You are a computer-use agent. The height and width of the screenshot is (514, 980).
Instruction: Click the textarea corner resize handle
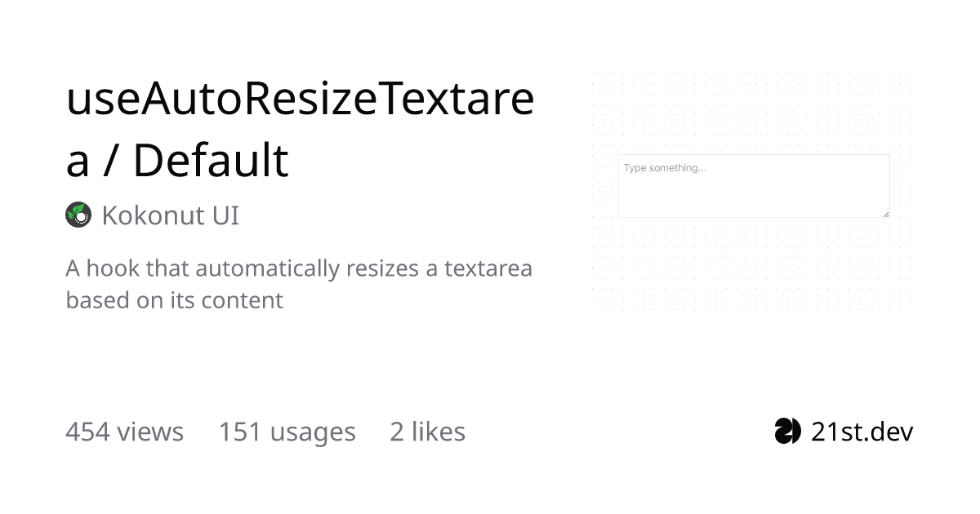(884, 213)
